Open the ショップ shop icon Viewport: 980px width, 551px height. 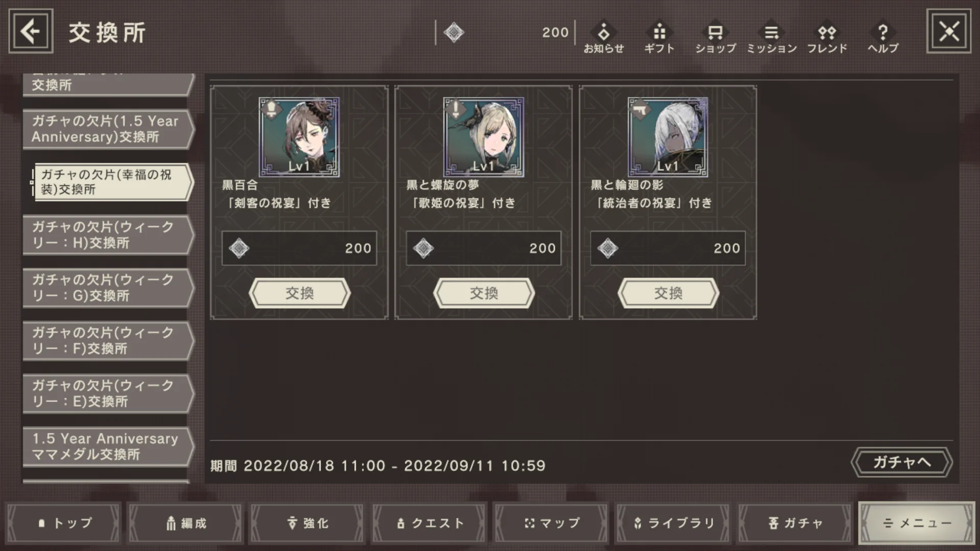click(x=716, y=37)
